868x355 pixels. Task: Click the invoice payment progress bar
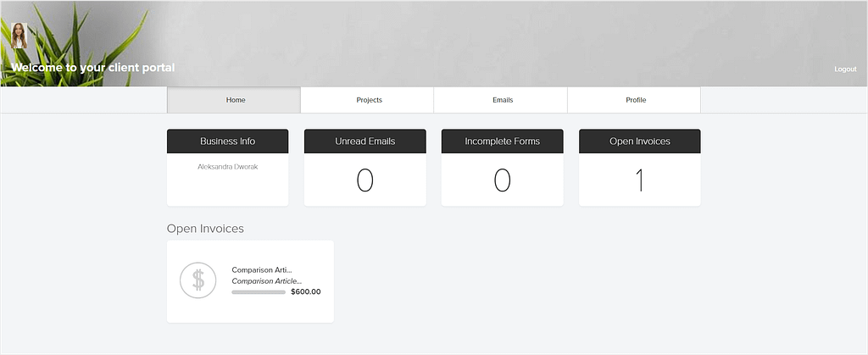point(259,292)
